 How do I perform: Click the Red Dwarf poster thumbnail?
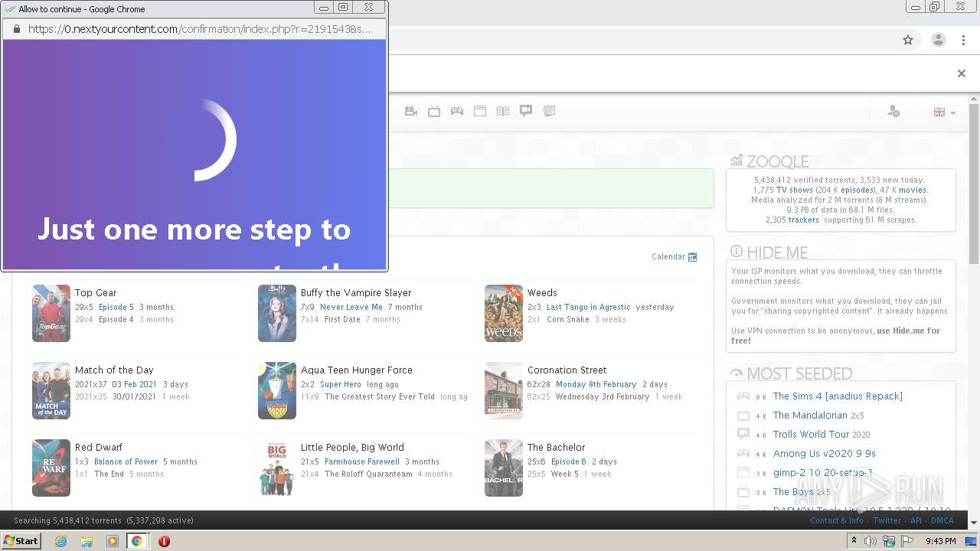(51, 468)
